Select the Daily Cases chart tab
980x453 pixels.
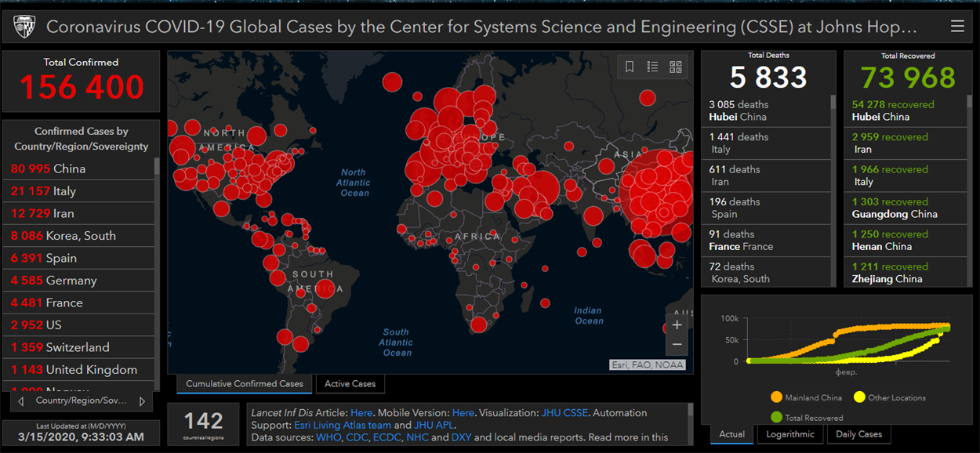point(859,434)
